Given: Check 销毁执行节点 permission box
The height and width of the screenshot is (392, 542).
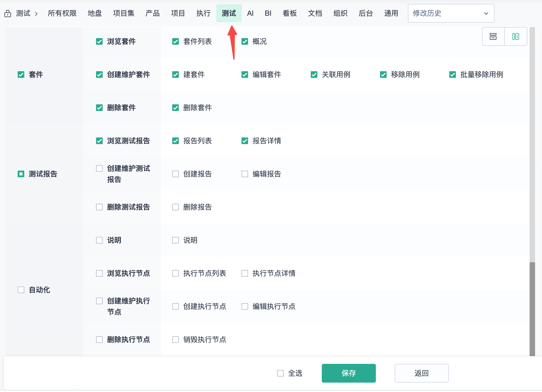Looking at the screenshot, I should click(x=176, y=340).
